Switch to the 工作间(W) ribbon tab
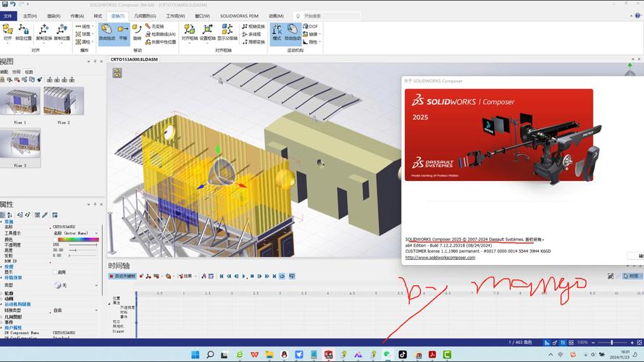Viewport: 644px width, 362px height. 175,16
